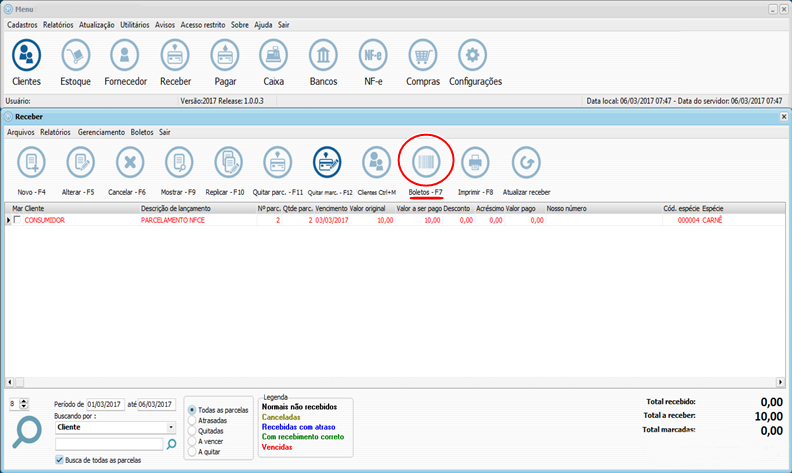Open the Clientes module icon
This screenshot has width=792, height=473.
[x=26, y=55]
